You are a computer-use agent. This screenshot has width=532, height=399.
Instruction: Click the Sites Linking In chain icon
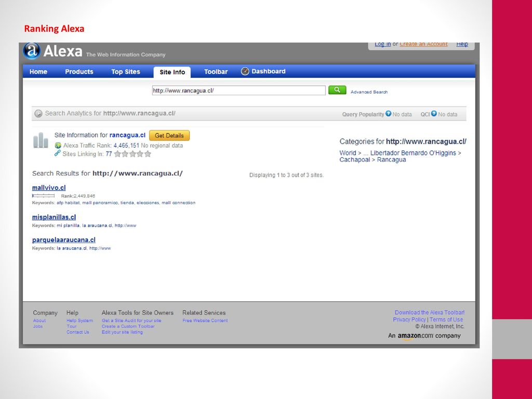tap(57, 153)
